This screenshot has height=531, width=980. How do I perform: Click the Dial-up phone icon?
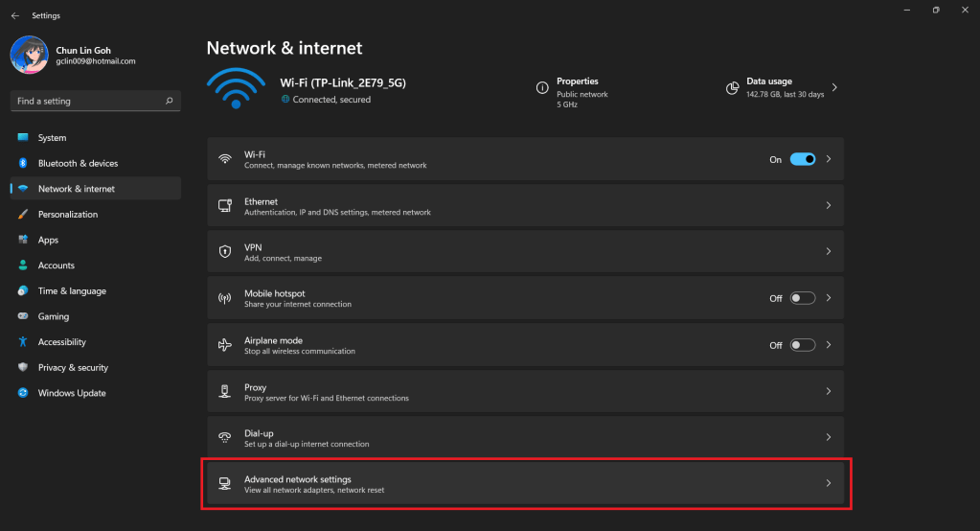pyautogui.click(x=225, y=438)
